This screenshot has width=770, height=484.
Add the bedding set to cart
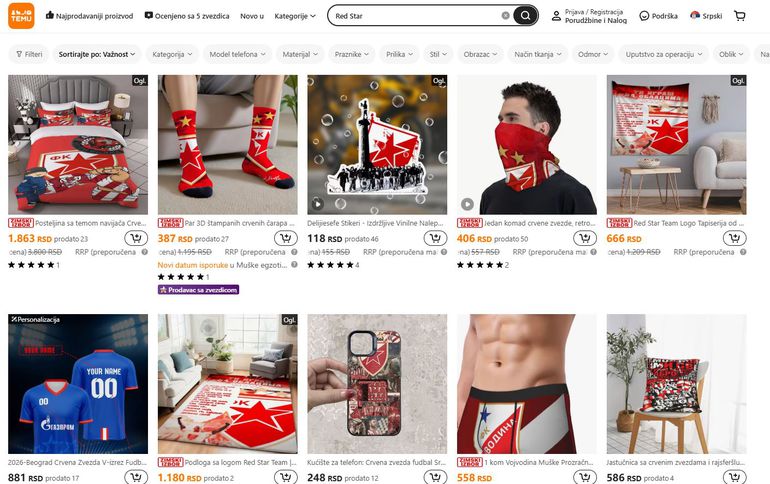pos(136,239)
